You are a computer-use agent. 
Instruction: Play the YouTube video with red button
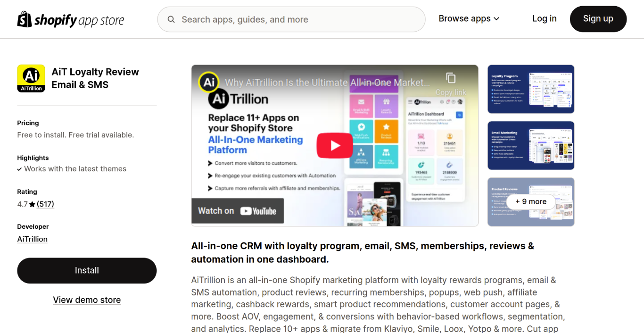tap(335, 145)
